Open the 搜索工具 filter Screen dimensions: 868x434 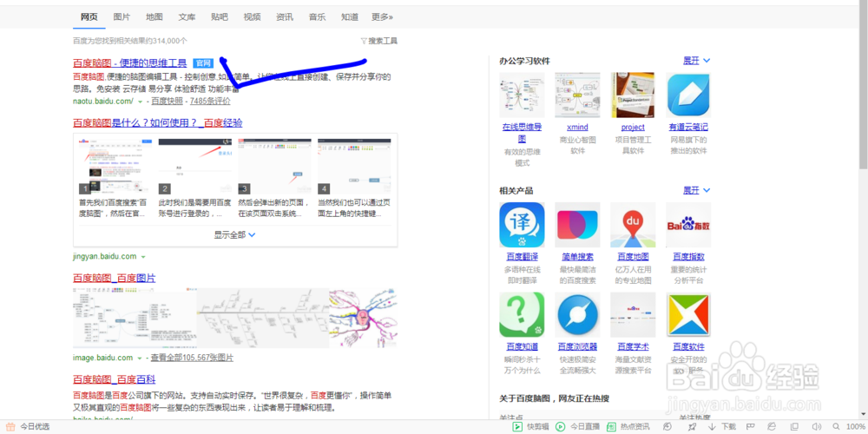pyautogui.click(x=378, y=41)
